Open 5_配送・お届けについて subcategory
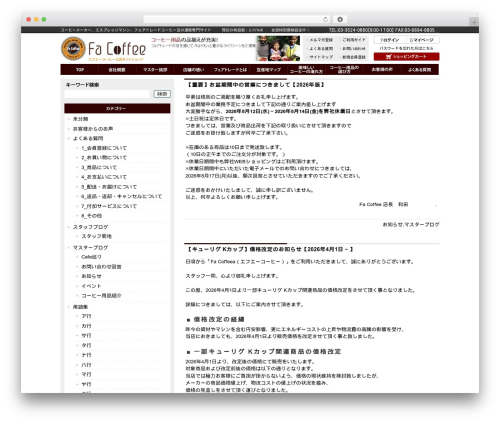Viewport: 500px width, 423px height. coord(109,187)
